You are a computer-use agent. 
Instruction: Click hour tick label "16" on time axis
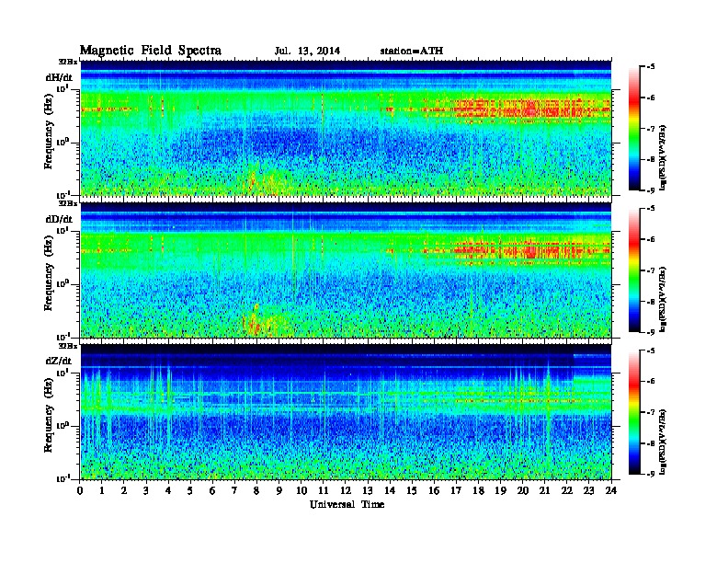(x=434, y=490)
